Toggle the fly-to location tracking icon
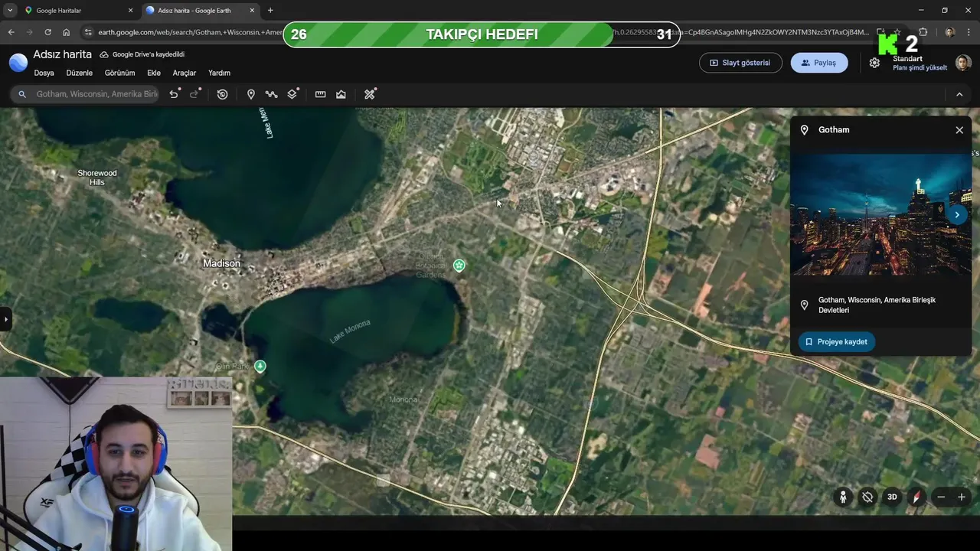 867,497
